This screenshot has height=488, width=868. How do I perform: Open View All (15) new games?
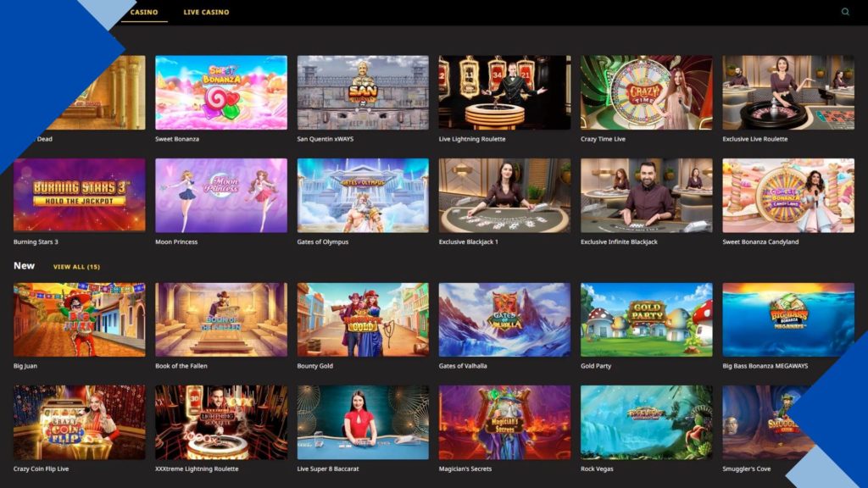coord(76,267)
